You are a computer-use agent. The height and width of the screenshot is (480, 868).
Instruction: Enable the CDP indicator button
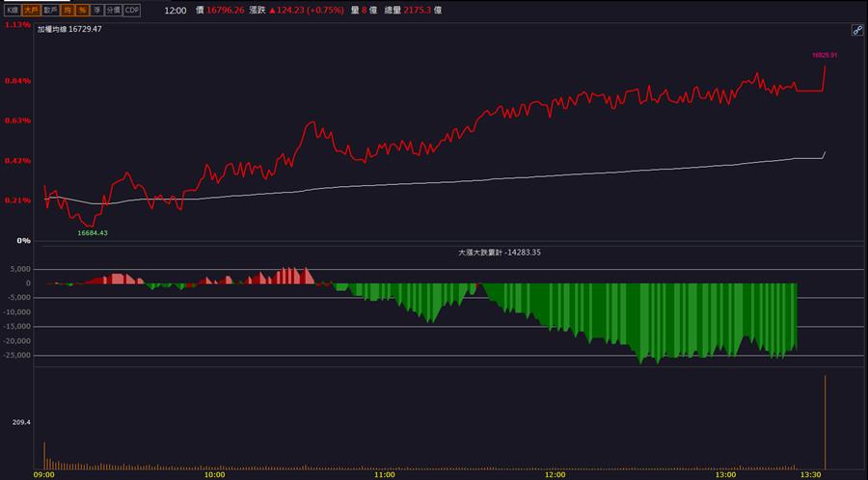[x=132, y=10]
